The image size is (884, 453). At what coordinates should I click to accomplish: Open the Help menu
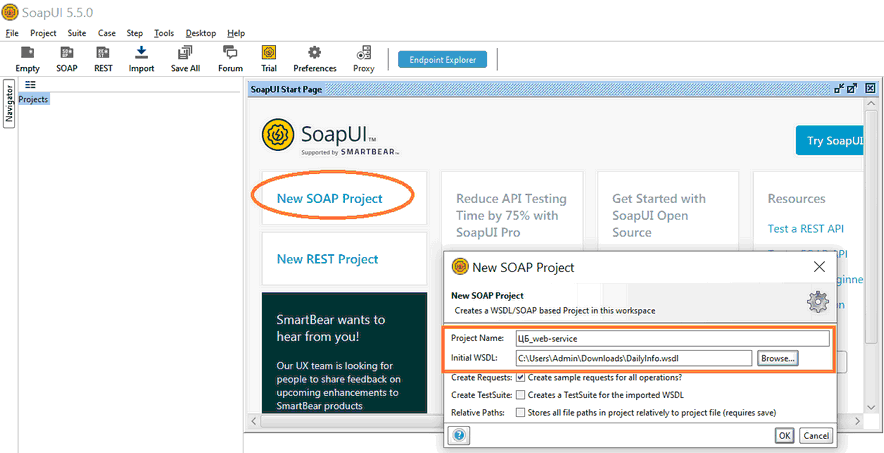coord(236,33)
